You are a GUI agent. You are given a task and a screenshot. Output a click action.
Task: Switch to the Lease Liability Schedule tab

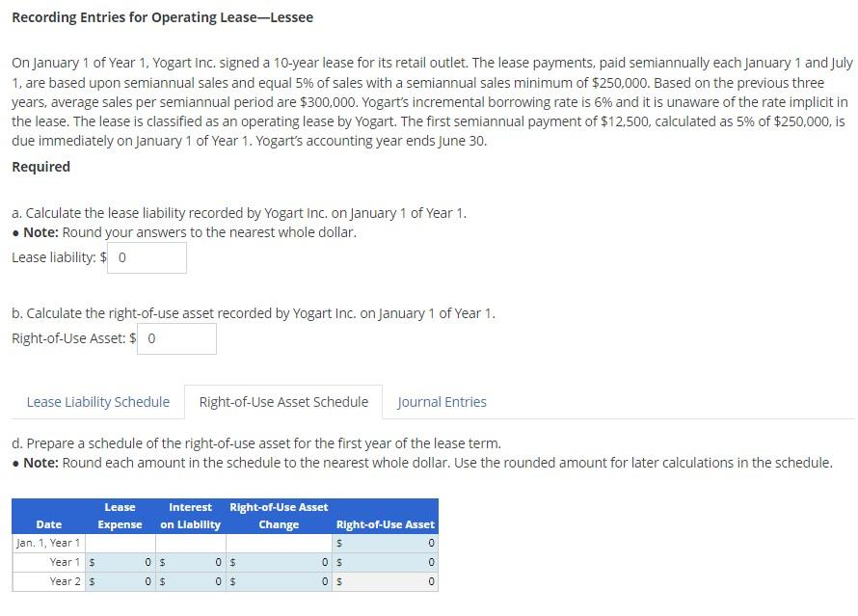click(97, 402)
